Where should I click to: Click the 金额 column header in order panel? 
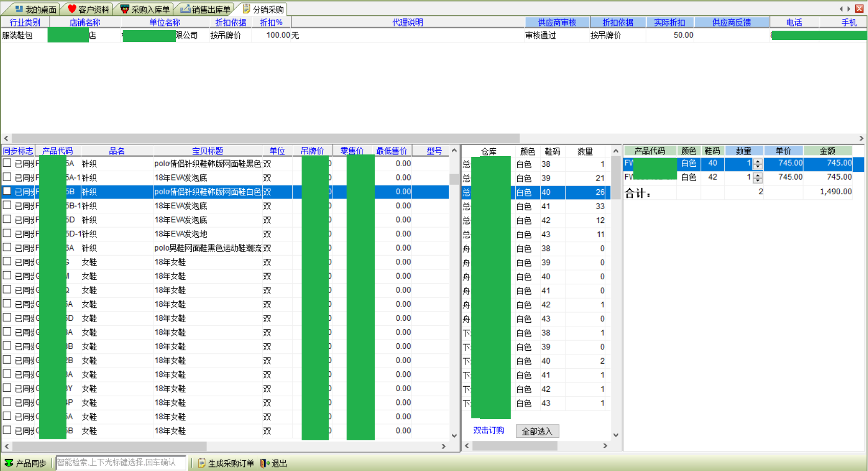click(x=828, y=151)
